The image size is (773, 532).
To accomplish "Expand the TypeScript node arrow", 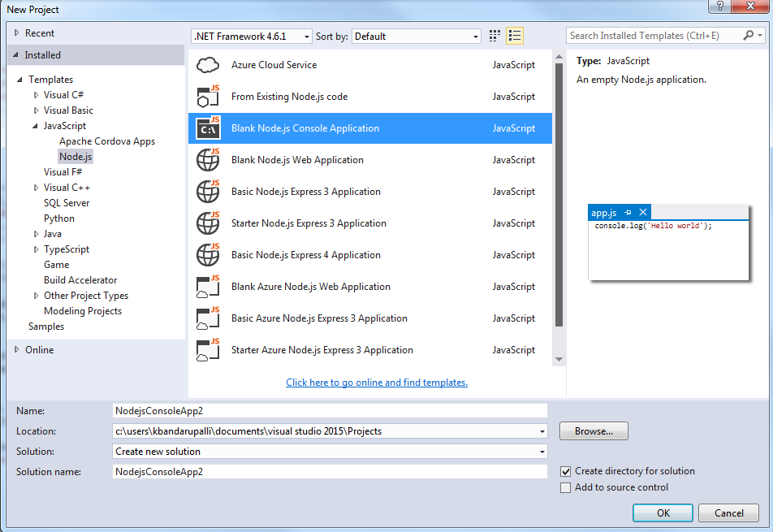I will [x=36, y=249].
